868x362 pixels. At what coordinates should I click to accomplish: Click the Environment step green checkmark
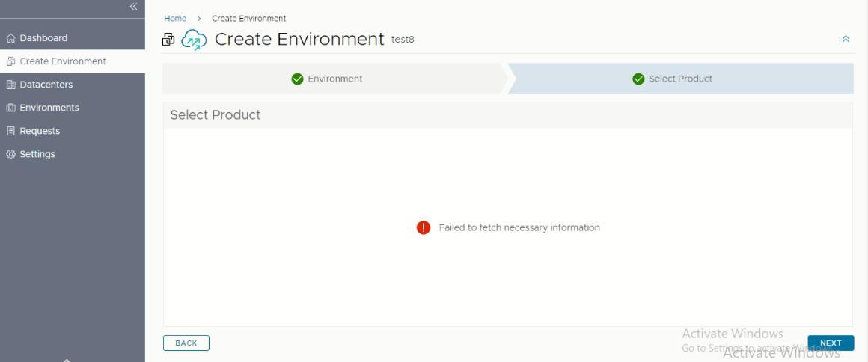tap(297, 79)
